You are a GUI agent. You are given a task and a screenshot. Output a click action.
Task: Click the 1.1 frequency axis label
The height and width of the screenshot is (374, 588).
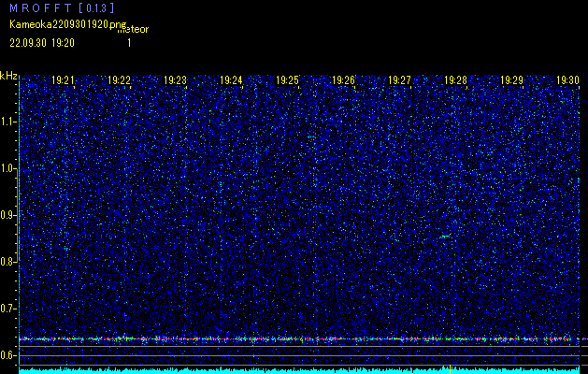[x=8, y=122]
